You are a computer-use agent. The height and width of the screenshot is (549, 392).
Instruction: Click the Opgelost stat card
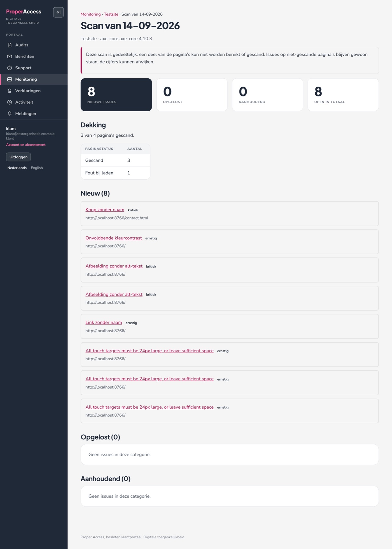pyautogui.click(x=192, y=95)
